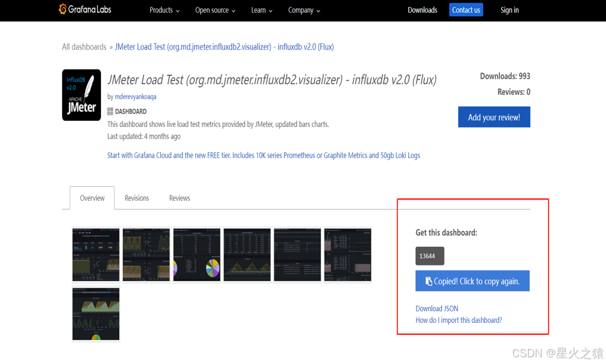This screenshot has height=364, width=606.
Task: Click the dashboard grid icon beside DASHBOARD
Action: click(x=110, y=111)
